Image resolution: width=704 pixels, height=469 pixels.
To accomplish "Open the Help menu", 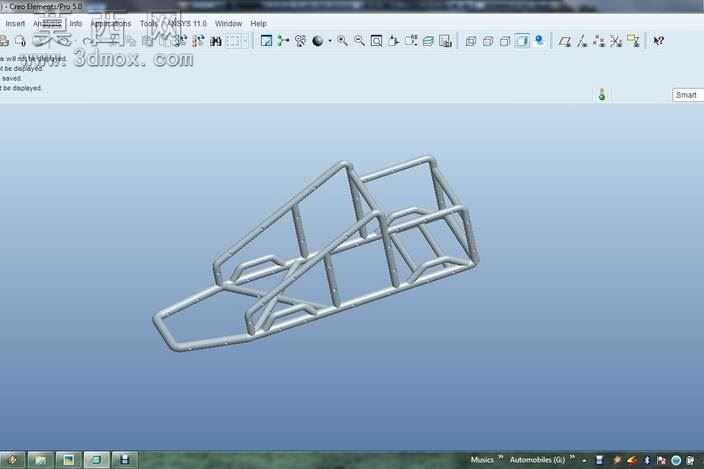I will (x=258, y=23).
